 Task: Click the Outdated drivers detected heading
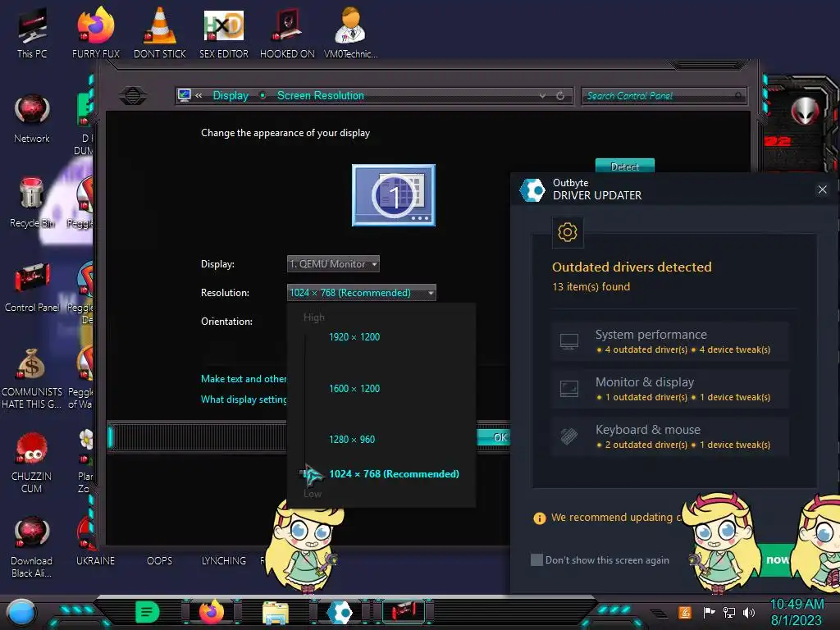pos(632,267)
